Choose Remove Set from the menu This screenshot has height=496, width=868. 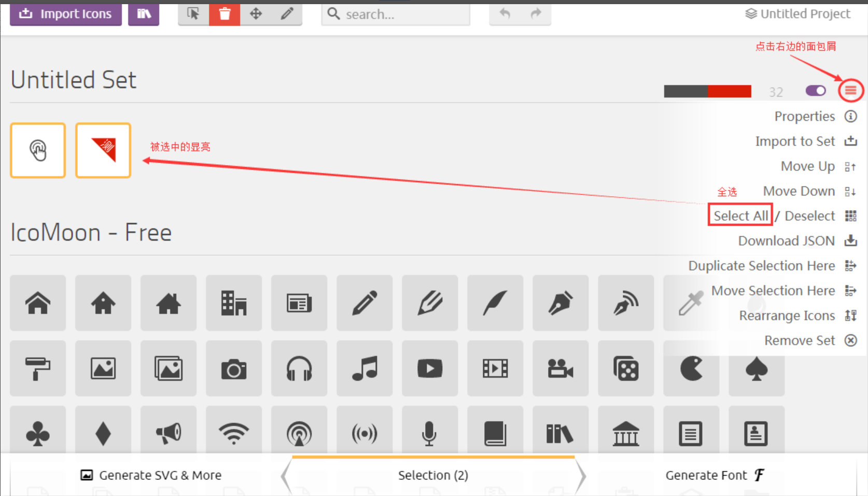tap(800, 340)
